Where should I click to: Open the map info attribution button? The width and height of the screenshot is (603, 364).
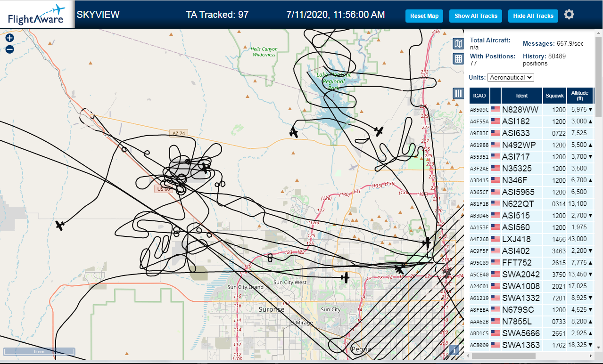(x=454, y=350)
